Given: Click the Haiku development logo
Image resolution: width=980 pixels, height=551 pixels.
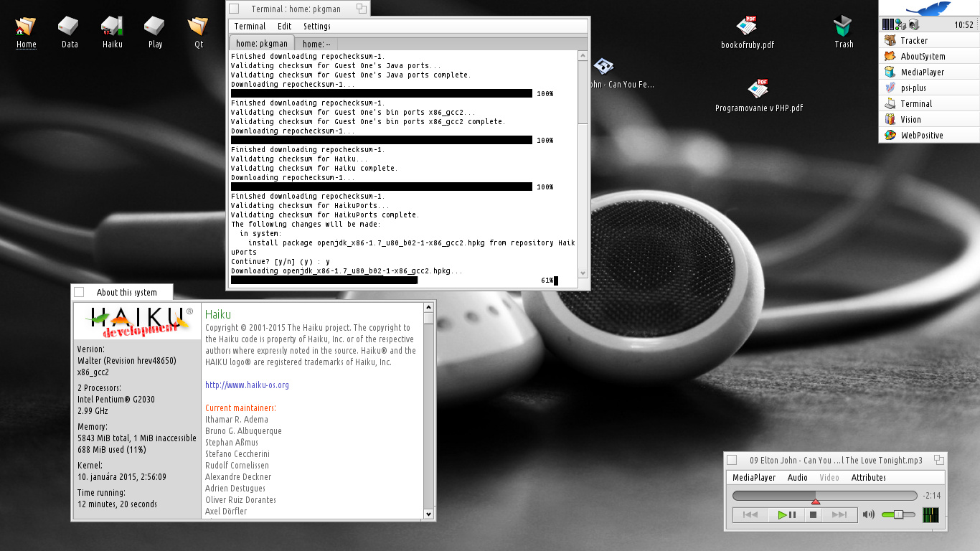Looking at the screenshot, I should (x=139, y=322).
